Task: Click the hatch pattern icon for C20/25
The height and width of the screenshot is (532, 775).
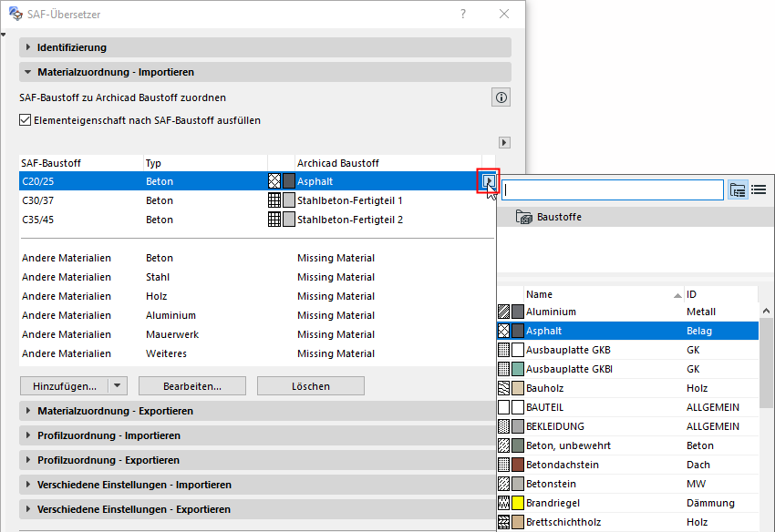Action: pos(274,180)
